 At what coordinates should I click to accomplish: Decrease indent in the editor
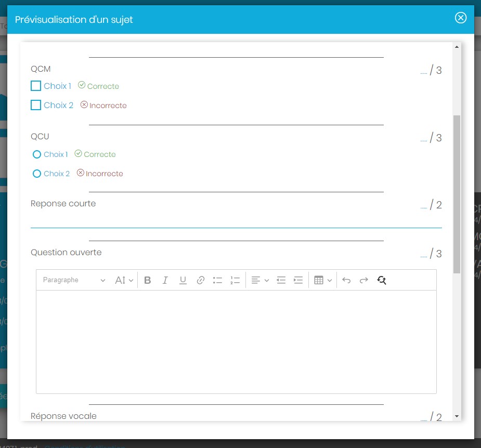point(281,280)
